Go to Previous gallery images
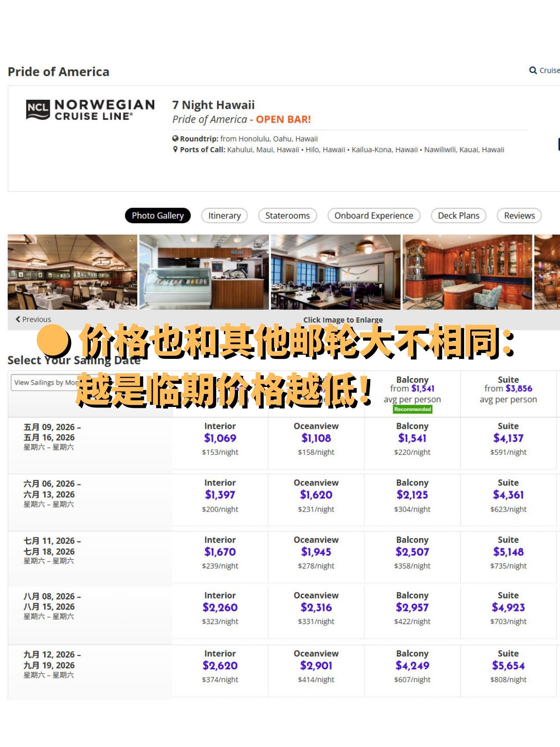The width and height of the screenshot is (560, 747). tap(33, 319)
